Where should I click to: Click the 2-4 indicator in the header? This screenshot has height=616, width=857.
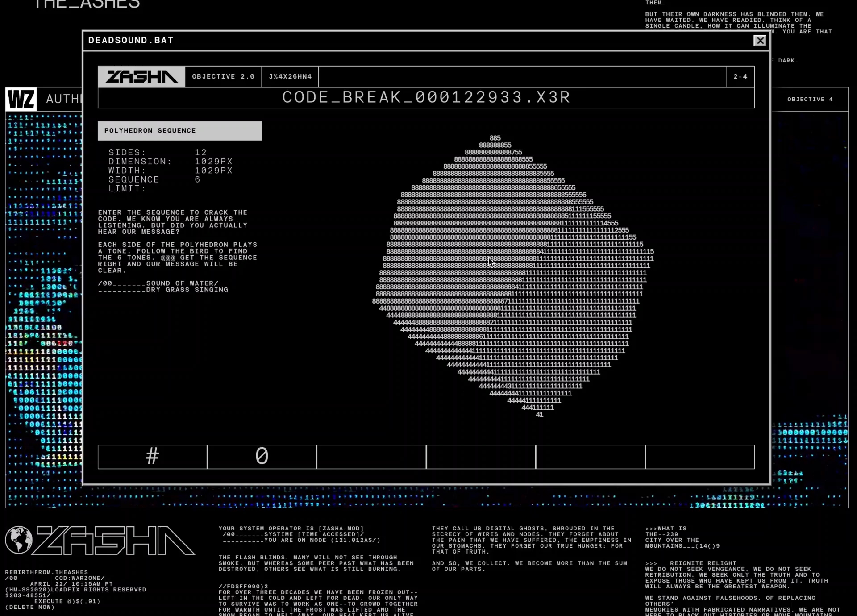point(740,77)
